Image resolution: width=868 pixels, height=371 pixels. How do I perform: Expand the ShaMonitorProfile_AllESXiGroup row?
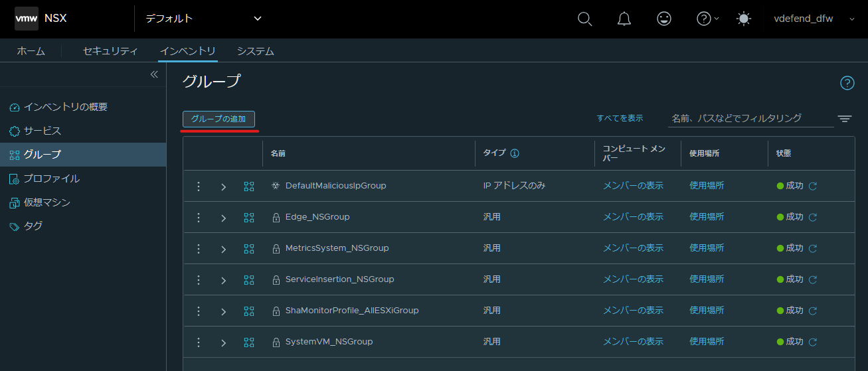pyautogui.click(x=224, y=312)
